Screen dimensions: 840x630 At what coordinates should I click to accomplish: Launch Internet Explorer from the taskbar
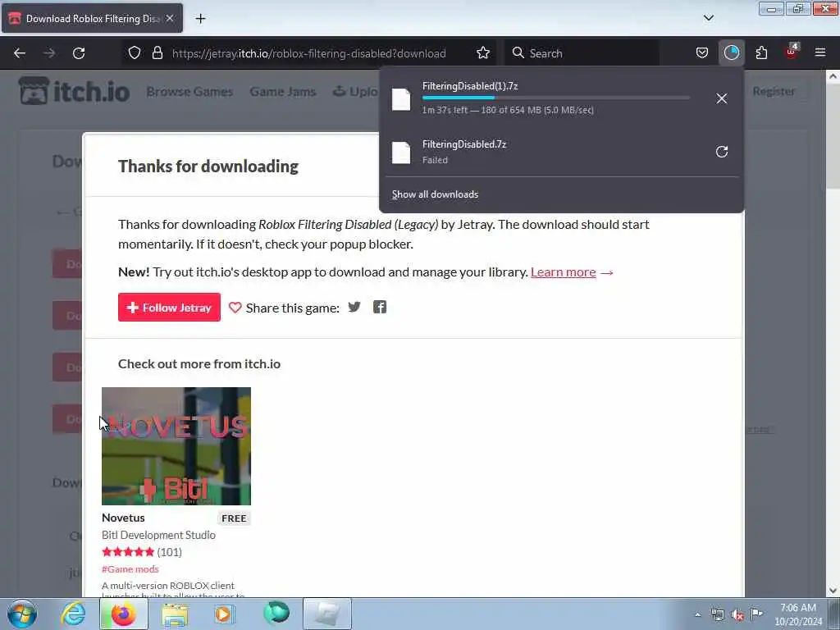point(73,614)
